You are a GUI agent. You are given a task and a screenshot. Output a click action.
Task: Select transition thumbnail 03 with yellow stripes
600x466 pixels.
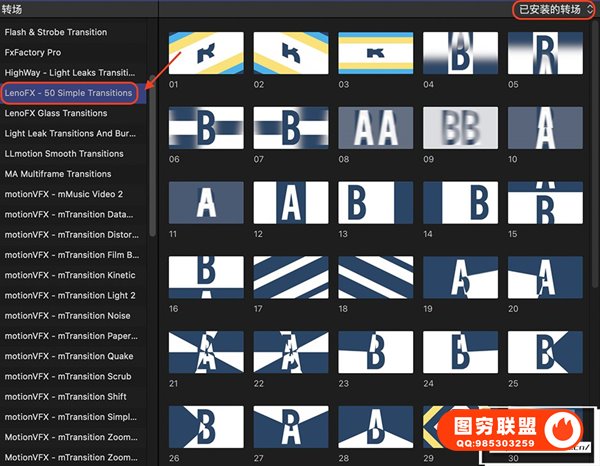point(373,54)
